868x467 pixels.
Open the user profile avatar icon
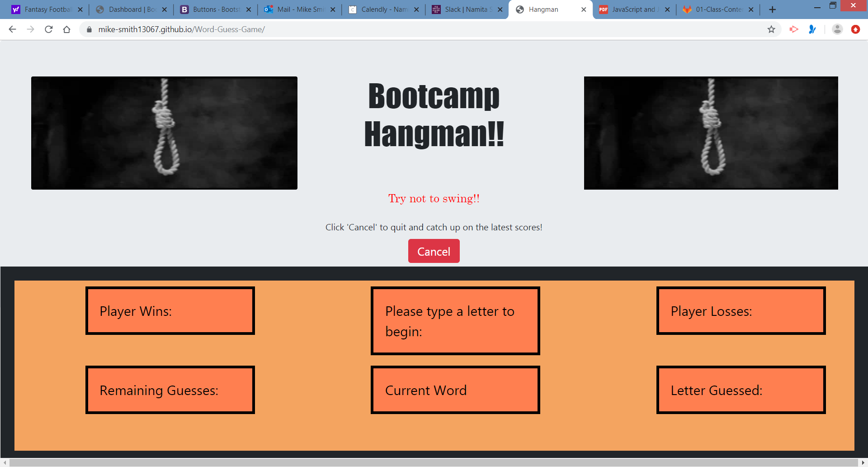837,29
